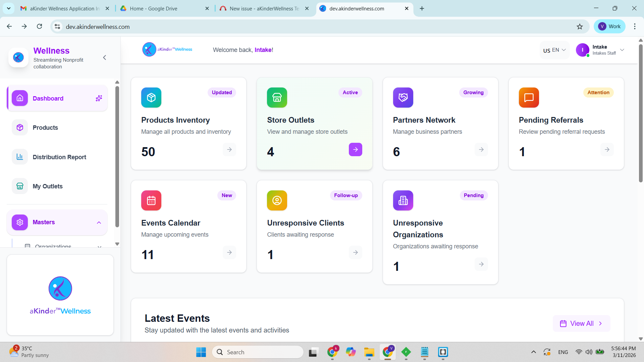Viewport: 644px width, 362px height.
Task: Bookmark this page with star icon
Action: [580, 26]
